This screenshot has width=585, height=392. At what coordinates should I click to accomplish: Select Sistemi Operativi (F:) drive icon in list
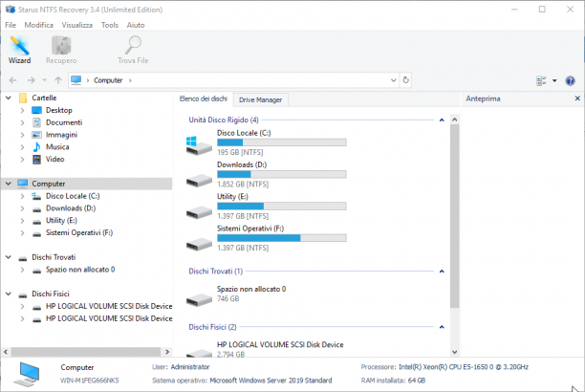click(199, 244)
